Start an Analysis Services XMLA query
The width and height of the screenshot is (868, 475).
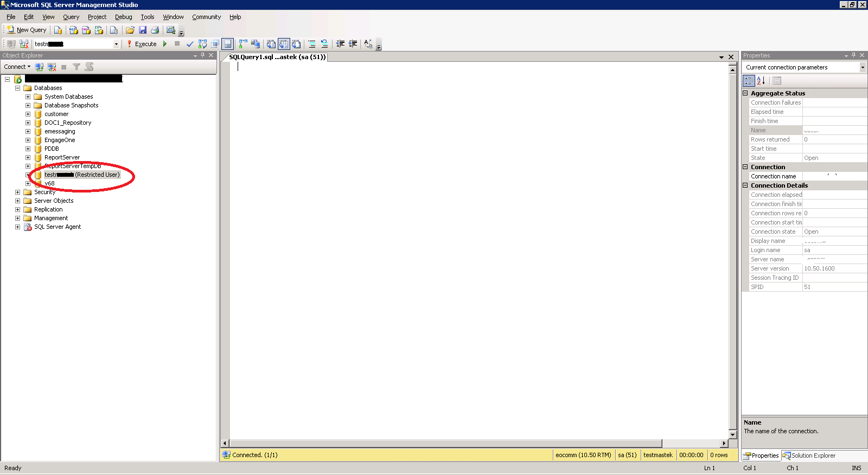point(99,30)
